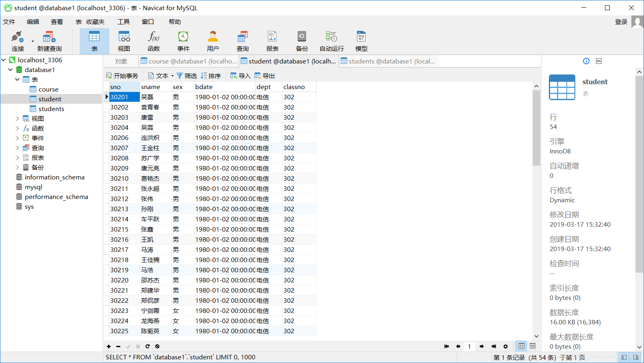Show the DDL panel icon

tap(599, 61)
